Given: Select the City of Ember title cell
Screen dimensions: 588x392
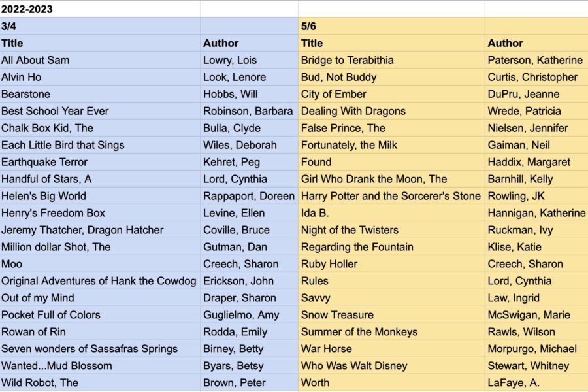Looking at the screenshot, I should click(391, 94).
